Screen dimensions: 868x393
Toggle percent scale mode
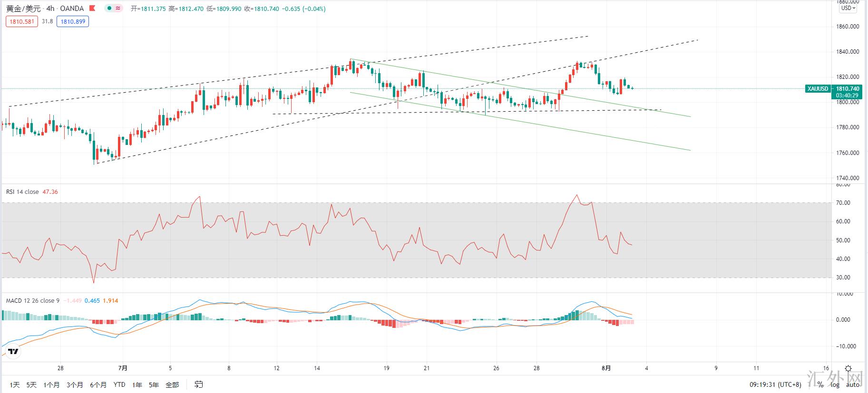coord(820,385)
